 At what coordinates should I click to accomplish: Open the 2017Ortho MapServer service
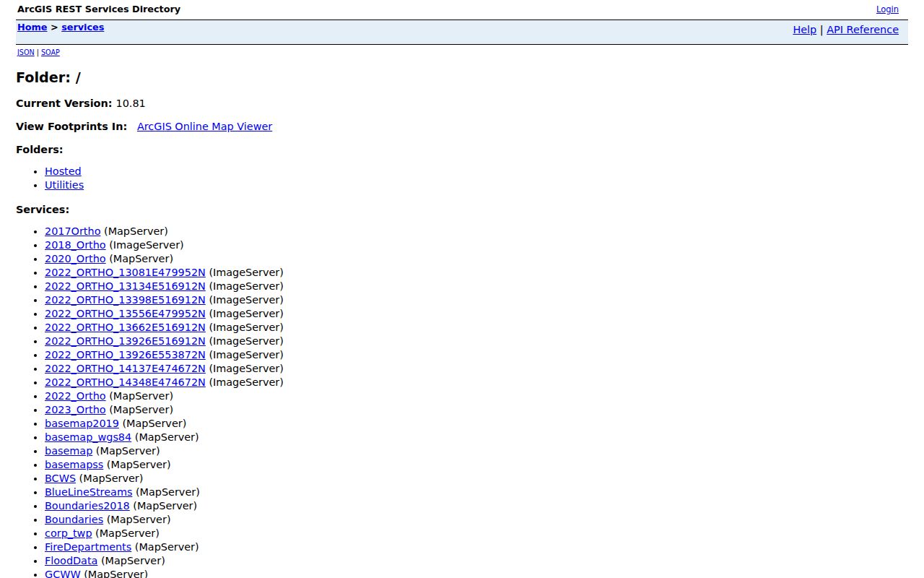coord(73,231)
